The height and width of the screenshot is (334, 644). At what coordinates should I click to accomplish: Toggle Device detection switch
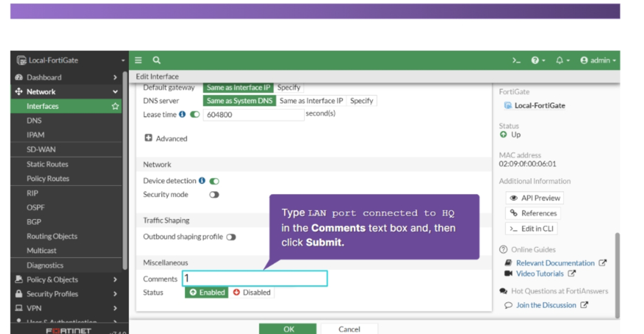click(214, 181)
